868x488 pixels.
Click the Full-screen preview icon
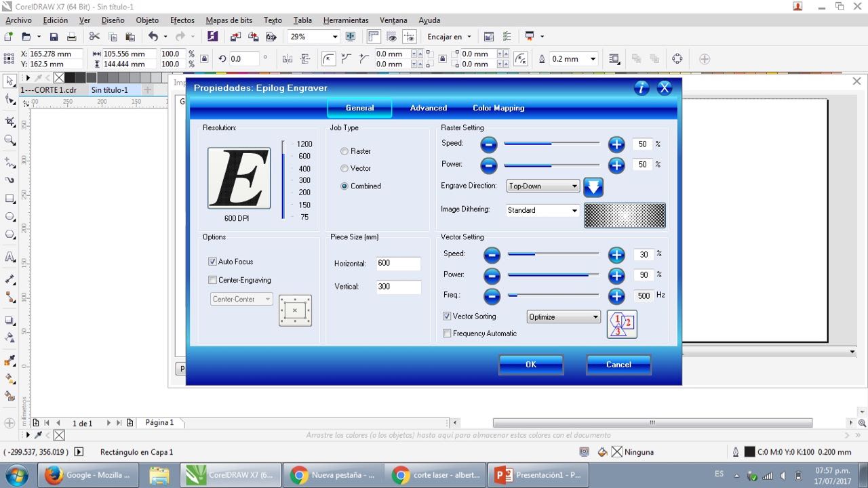[351, 37]
